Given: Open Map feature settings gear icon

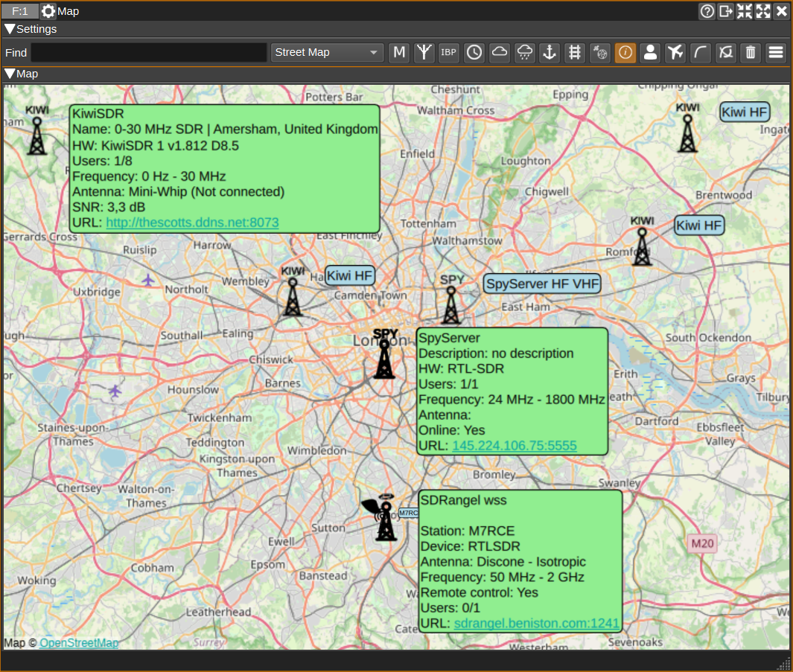Looking at the screenshot, I should [48, 11].
